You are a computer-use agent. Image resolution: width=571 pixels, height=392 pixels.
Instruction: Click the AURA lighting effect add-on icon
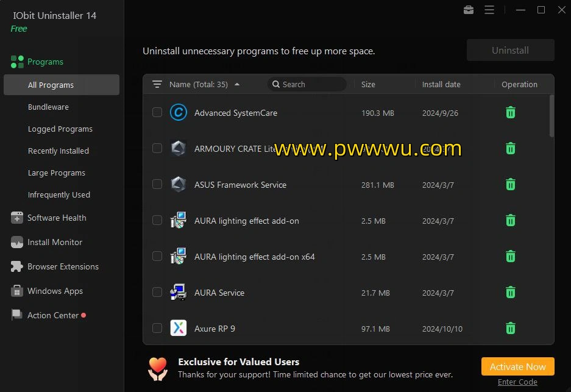[179, 221]
